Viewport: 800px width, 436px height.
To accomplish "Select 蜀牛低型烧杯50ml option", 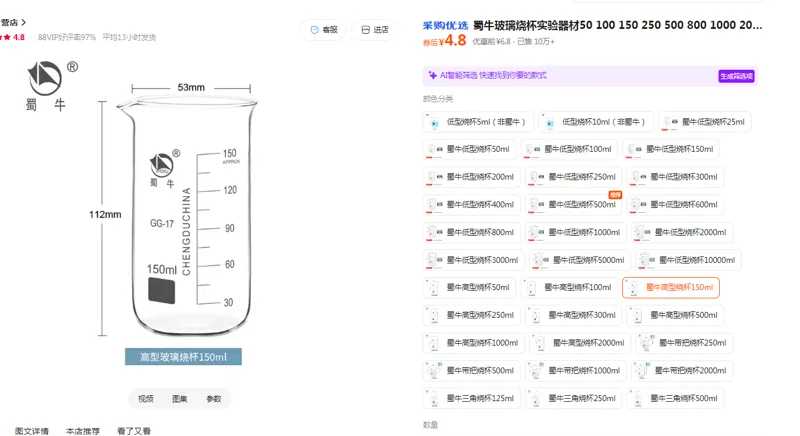I will (x=469, y=149).
